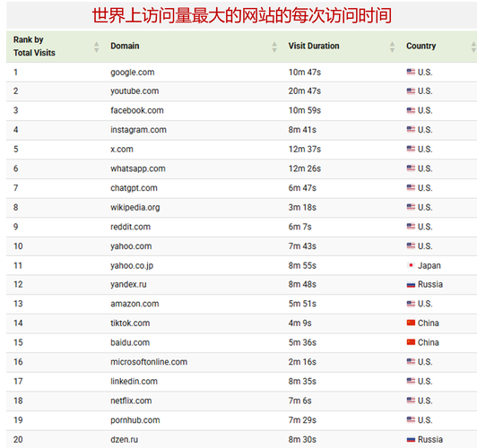
Task: Open youtube.com domain entry
Action: (x=134, y=91)
